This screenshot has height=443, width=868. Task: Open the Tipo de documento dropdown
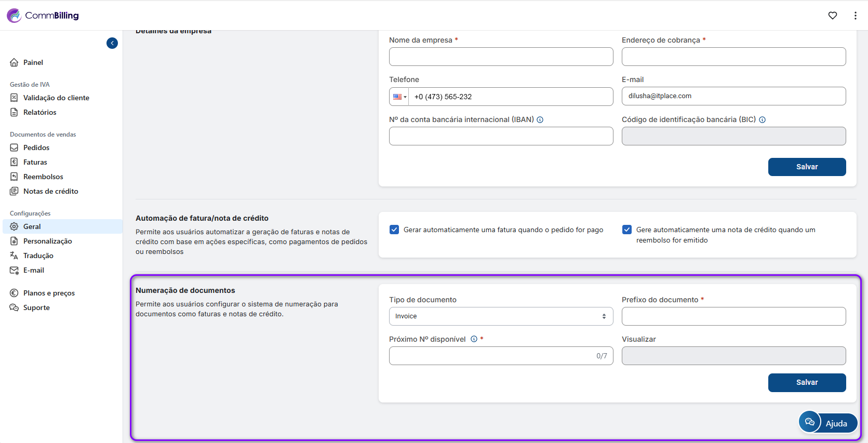[501, 316]
